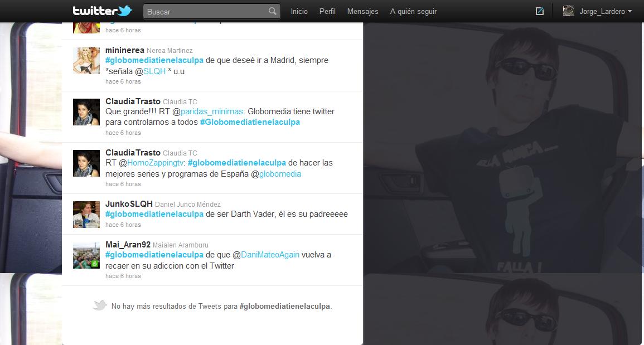644x345 pixels.
Task: Click the hashtag in mininerea's tweet
Action: [x=154, y=60]
